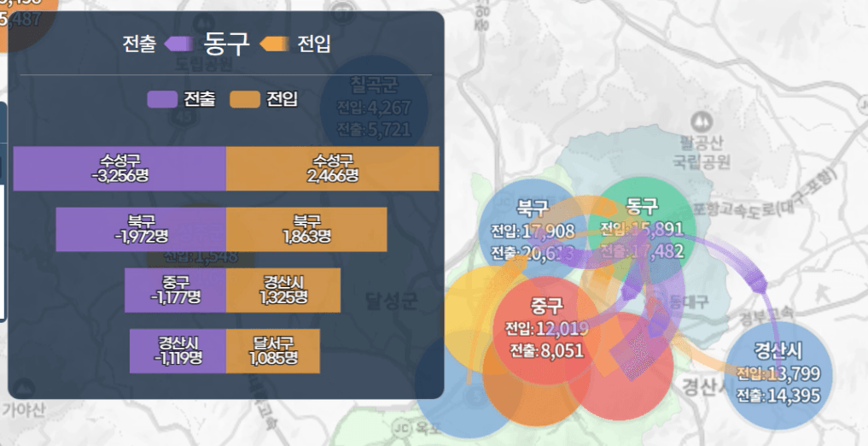Click the 달서구 1,085명 inflow bar

(272, 351)
